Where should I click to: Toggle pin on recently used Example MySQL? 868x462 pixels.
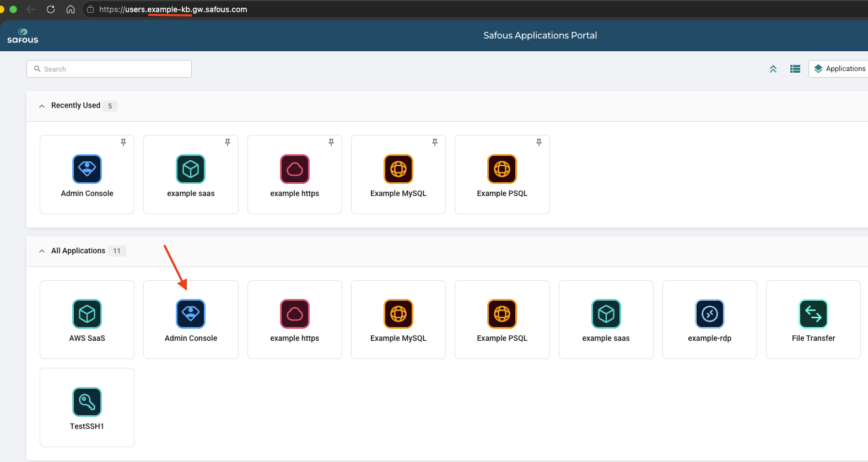[x=435, y=142]
